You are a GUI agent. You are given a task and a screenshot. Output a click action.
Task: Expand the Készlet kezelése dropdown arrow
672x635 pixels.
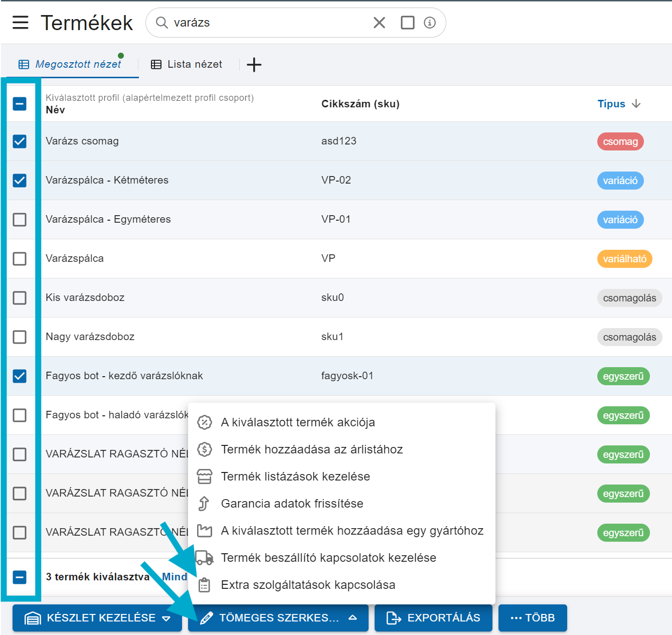pyautogui.click(x=166, y=618)
